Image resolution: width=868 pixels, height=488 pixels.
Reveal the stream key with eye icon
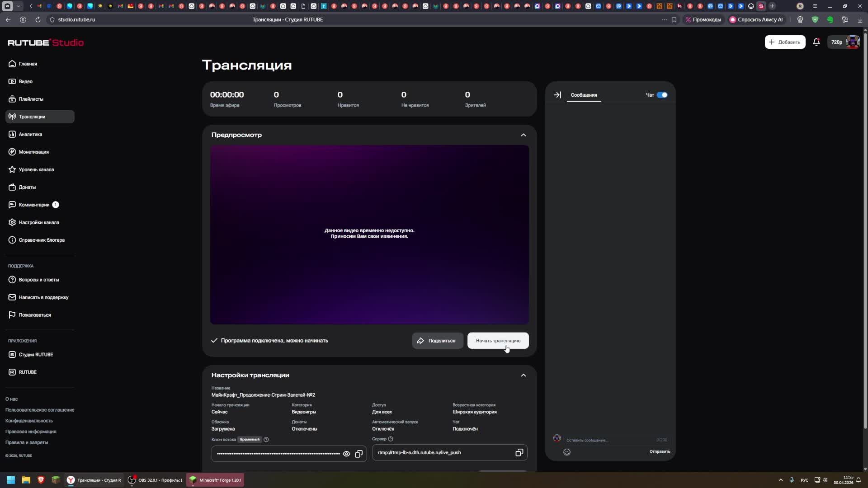(x=346, y=454)
